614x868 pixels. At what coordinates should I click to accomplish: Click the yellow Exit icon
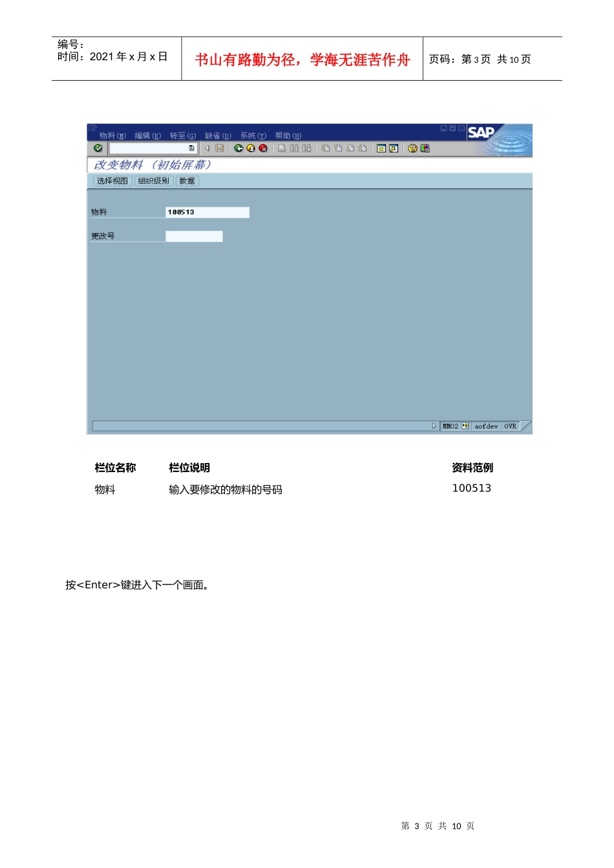pos(251,149)
